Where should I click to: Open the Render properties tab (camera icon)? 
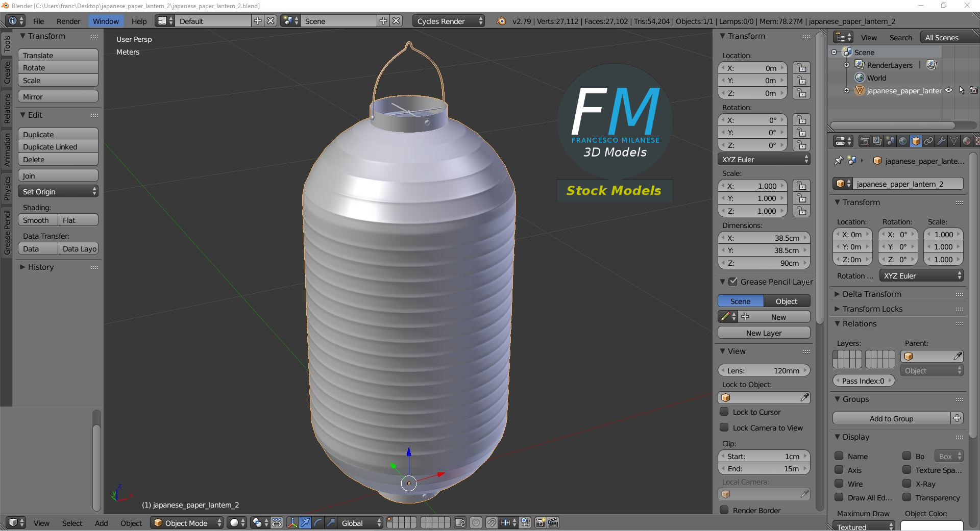(865, 141)
